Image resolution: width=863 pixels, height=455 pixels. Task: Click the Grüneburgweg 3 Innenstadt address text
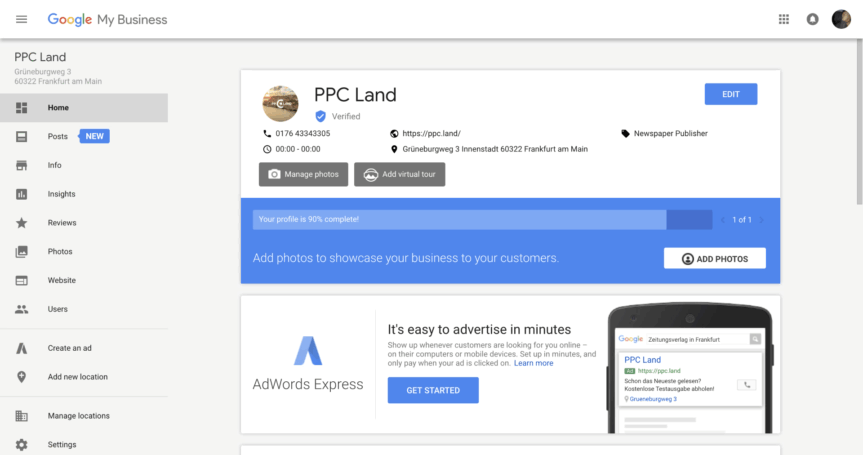[495, 149]
